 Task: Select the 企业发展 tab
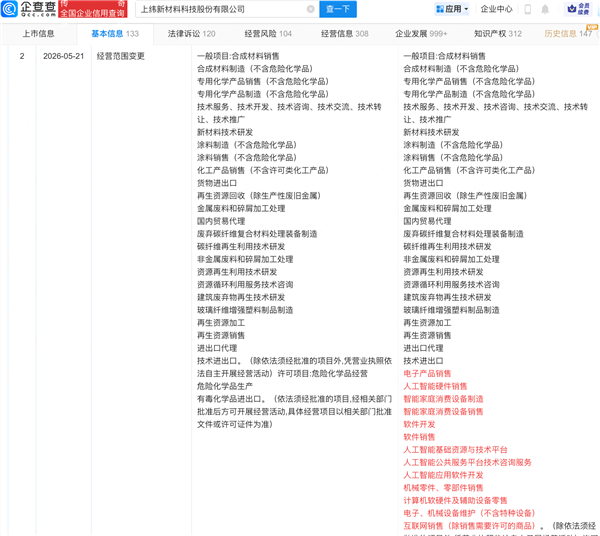(421, 34)
